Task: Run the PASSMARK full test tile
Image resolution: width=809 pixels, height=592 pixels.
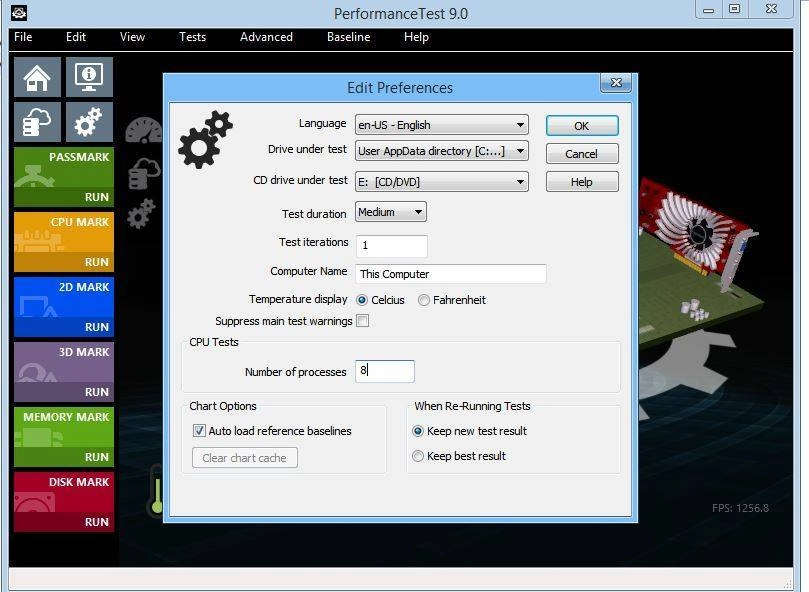Action: pyautogui.click(x=64, y=177)
